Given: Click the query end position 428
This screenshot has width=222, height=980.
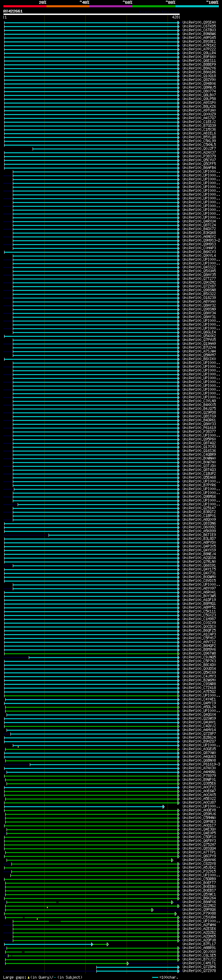Looking at the screenshot, I should pyautogui.click(x=175, y=17).
